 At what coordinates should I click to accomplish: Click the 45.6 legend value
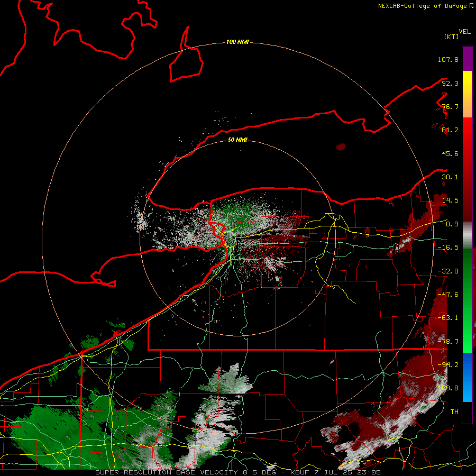(x=450, y=153)
